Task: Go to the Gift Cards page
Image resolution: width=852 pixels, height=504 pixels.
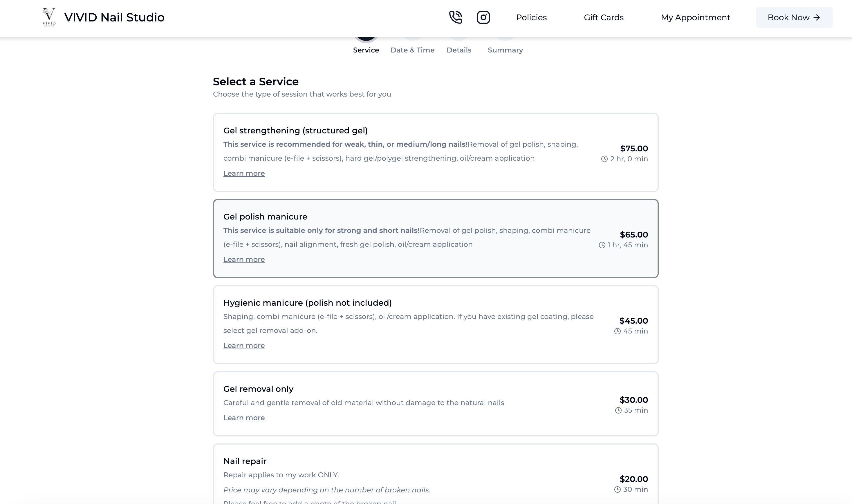Action: point(604,17)
